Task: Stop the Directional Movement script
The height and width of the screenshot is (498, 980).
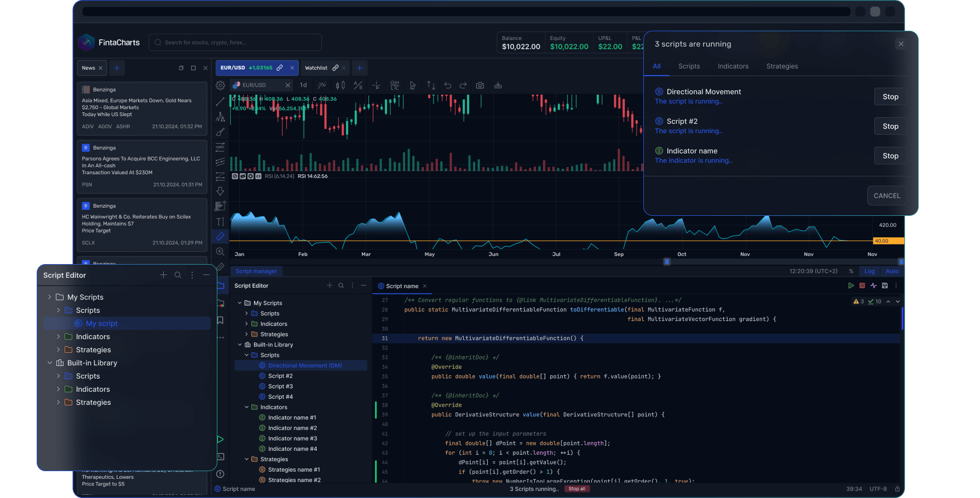Action: coord(890,96)
